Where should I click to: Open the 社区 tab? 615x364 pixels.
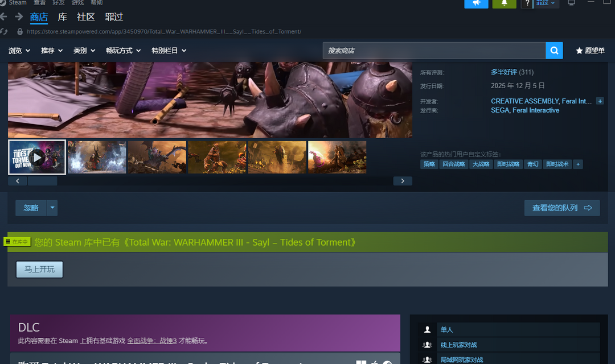(x=86, y=17)
